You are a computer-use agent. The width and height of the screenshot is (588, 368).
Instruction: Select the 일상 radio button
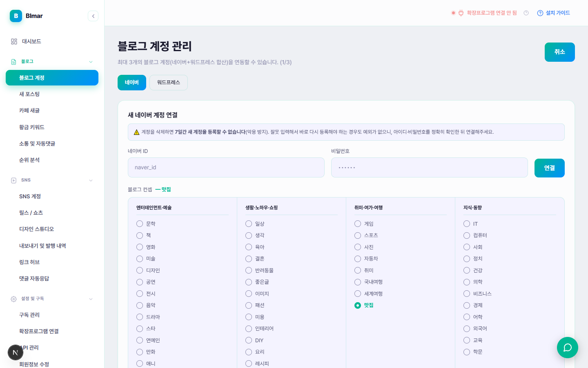click(249, 224)
